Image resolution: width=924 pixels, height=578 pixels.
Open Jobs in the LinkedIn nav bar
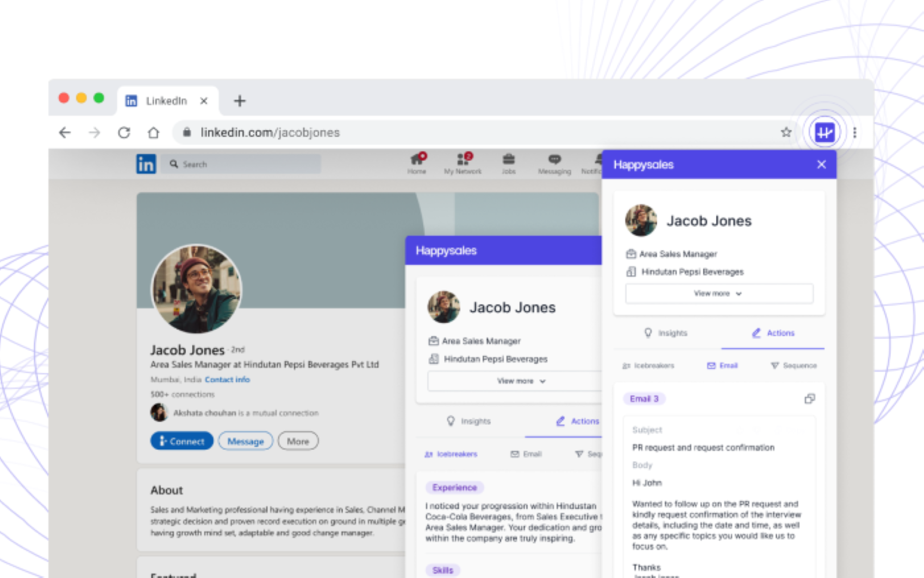pyautogui.click(x=509, y=164)
